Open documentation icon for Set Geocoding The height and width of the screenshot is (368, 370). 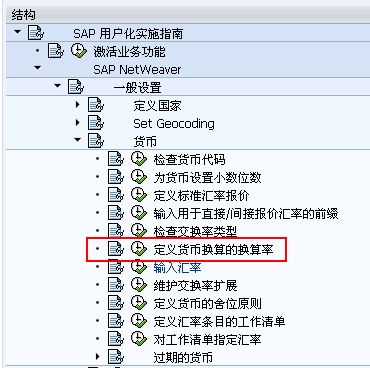point(96,123)
